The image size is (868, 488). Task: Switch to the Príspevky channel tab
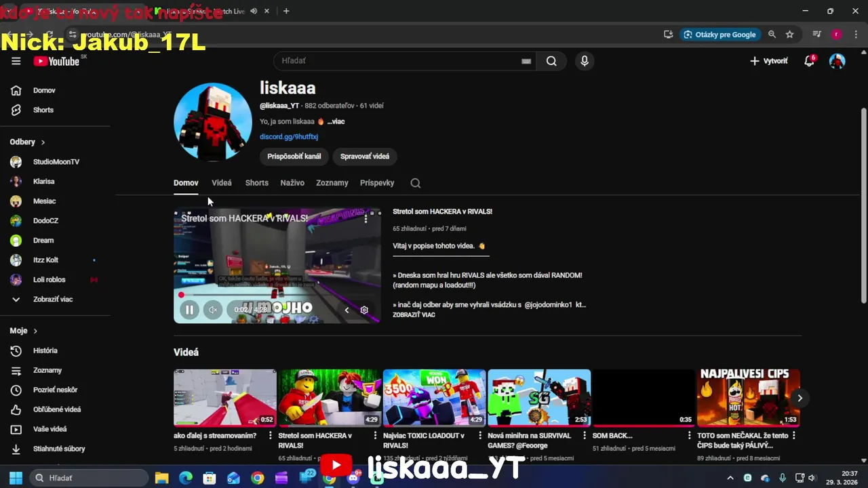click(x=377, y=183)
